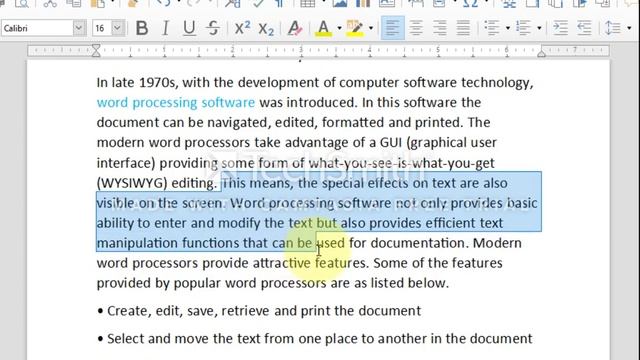This screenshot has width=640, height=360.
Task: Click 'In late 1970s' at paragraph start
Action: (x=137, y=83)
